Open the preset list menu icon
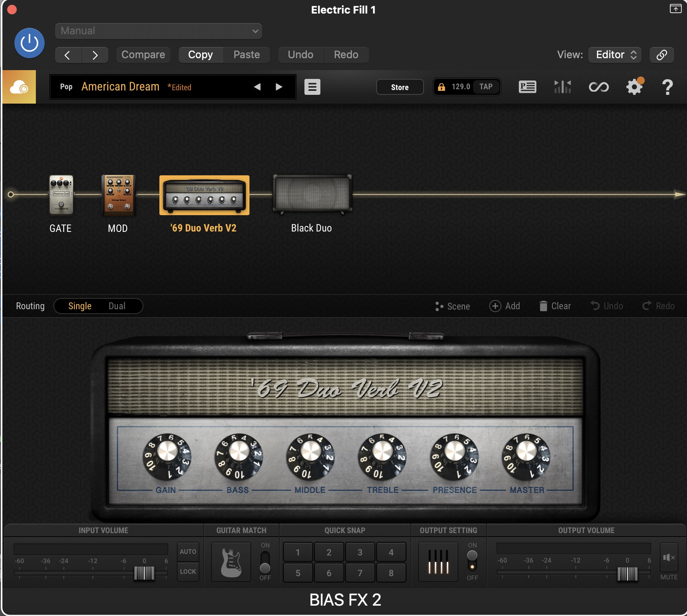Viewport: 687px width, 616px height. pyautogui.click(x=312, y=87)
